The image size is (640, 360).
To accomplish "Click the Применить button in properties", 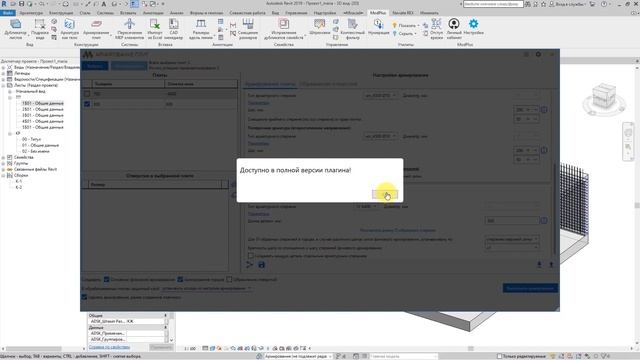I will click(x=161, y=347).
